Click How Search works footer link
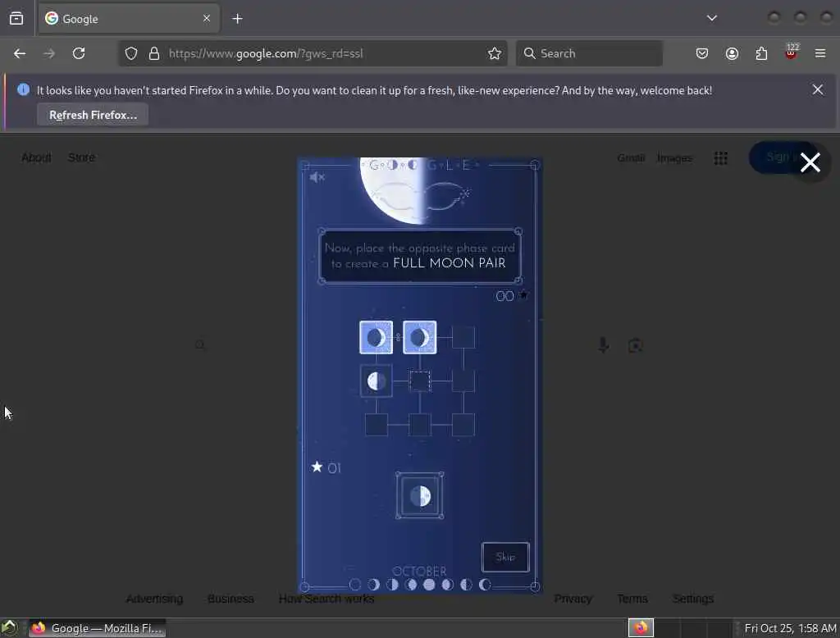Image resolution: width=840 pixels, height=638 pixels. coord(326,599)
